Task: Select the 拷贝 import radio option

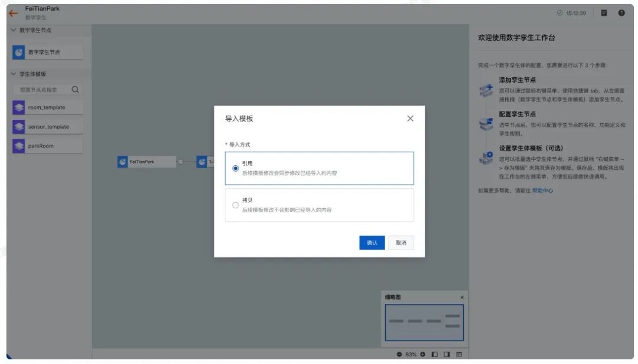Action: pyautogui.click(x=236, y=205)
